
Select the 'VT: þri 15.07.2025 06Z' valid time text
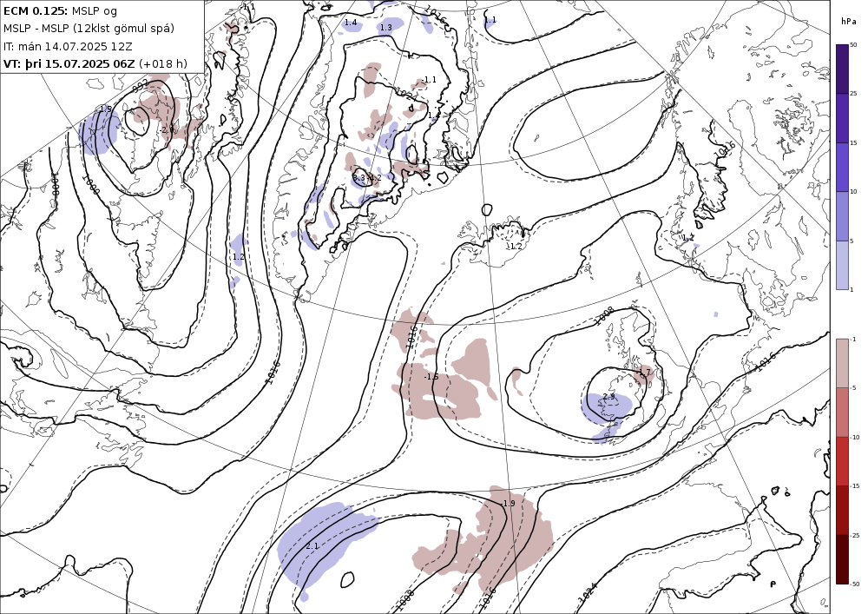[x=69, y=63]
